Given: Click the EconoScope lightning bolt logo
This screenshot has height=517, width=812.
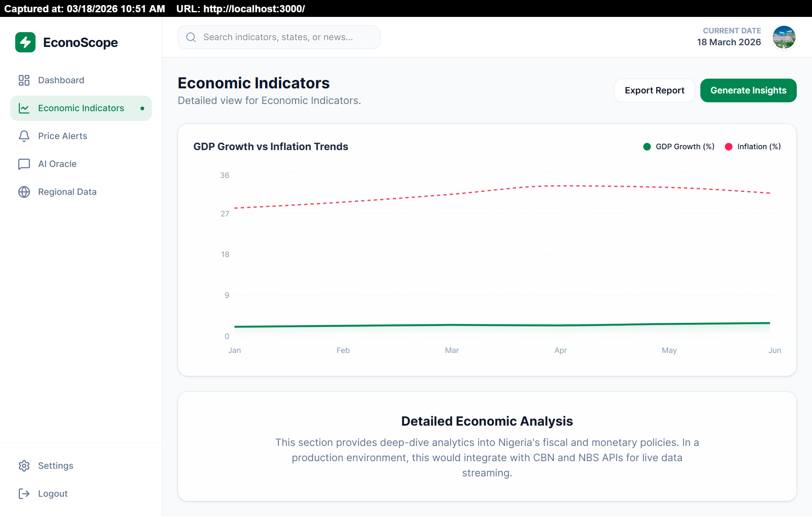Looking at the screenshot, I should pos(25,42).
